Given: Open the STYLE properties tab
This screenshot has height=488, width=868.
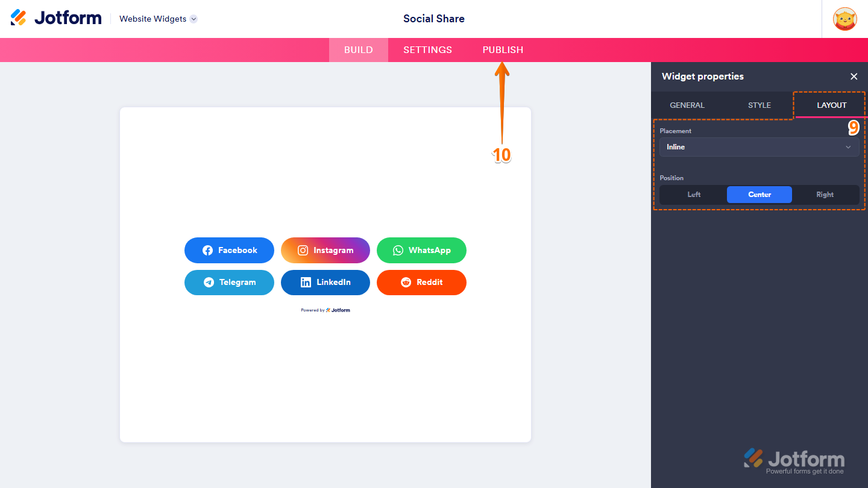Looking at the screenshot, I should tap(759, 105).
